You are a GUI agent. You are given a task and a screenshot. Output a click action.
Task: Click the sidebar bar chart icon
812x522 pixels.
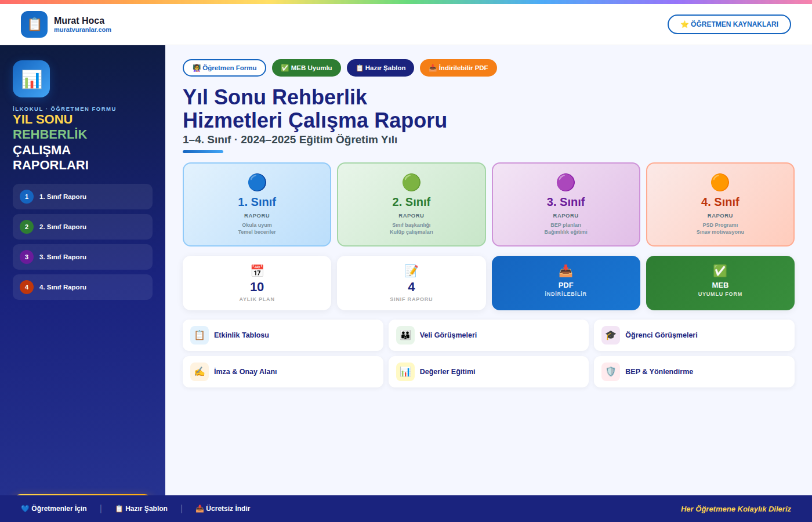[x=31, y=79]
